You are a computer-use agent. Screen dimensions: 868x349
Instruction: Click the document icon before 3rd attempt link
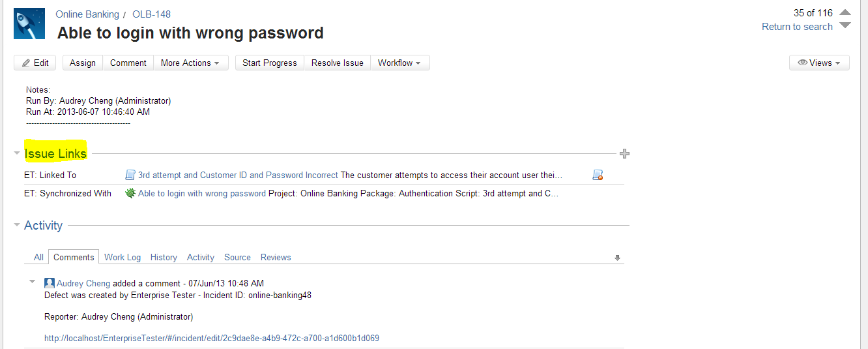tap(130, 175)
